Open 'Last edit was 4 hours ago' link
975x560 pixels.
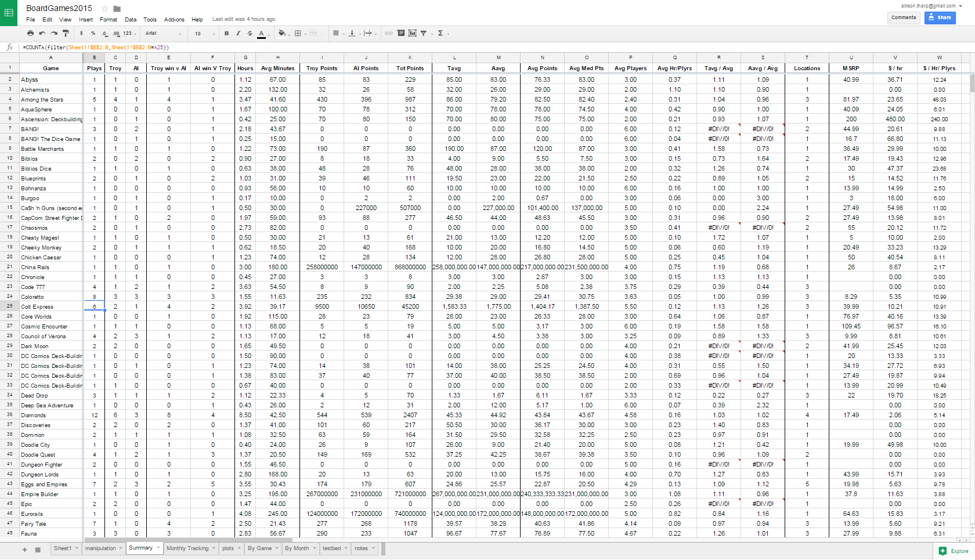click(x=244, y=19)
